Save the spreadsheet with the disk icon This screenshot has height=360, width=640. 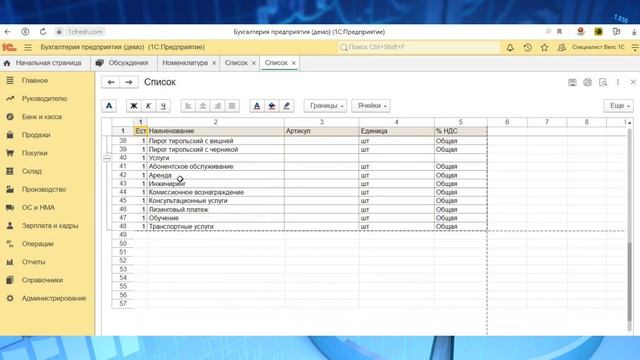click(572, 82)
